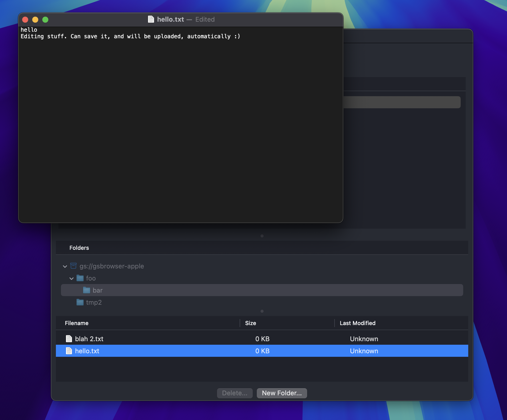507x420 pixels.
Task: Click the splitter handle above Folders pane
Action: 262,236
